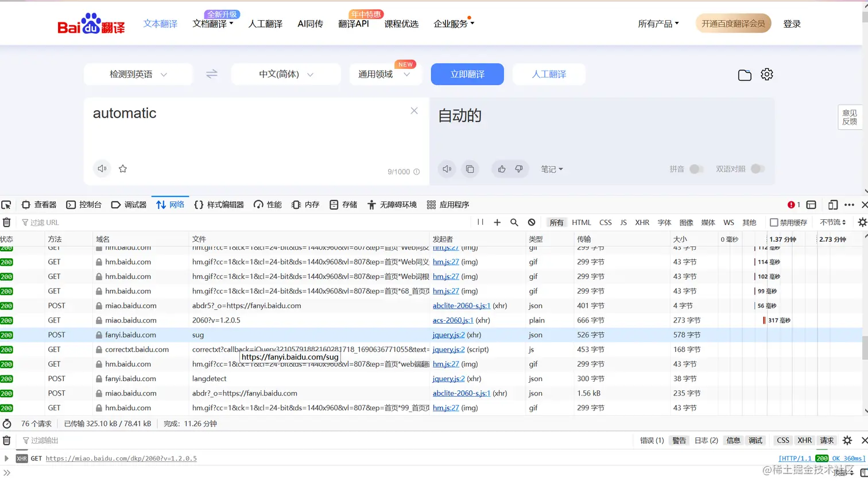The height and width of the screenshot is (489, 868).
Task: Clear the console output trash icon
Action: point(6,441)
